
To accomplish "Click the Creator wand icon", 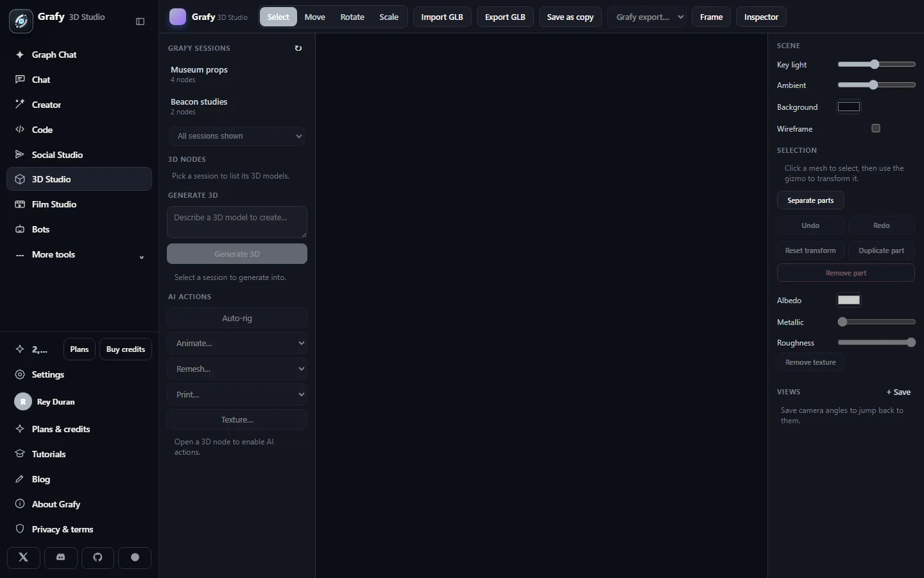I will coord(20,105).
